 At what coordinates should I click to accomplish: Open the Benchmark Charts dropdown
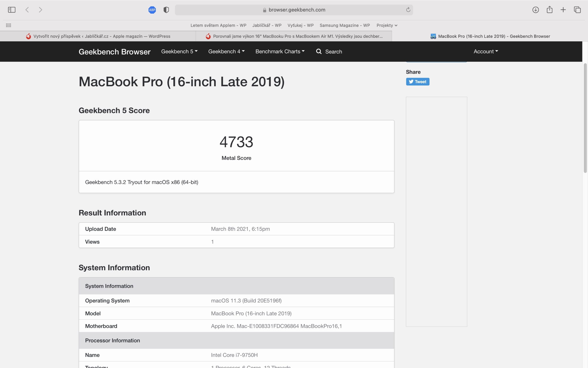click(280, 51)
